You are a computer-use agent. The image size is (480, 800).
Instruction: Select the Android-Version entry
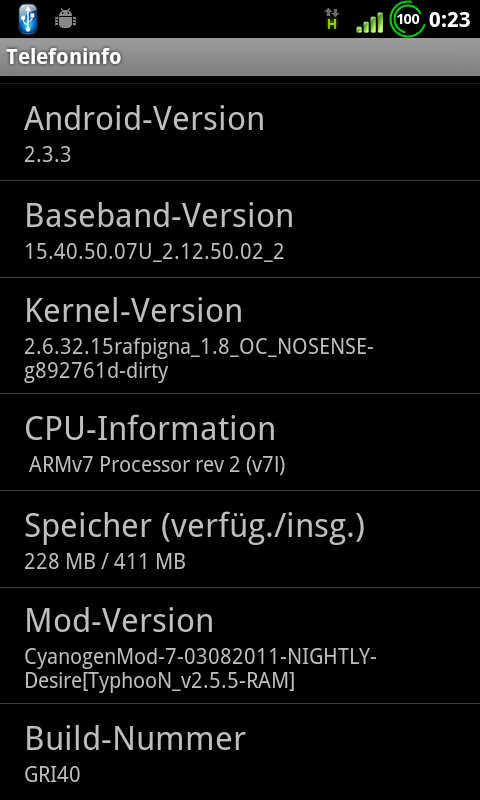pos(240,132)
